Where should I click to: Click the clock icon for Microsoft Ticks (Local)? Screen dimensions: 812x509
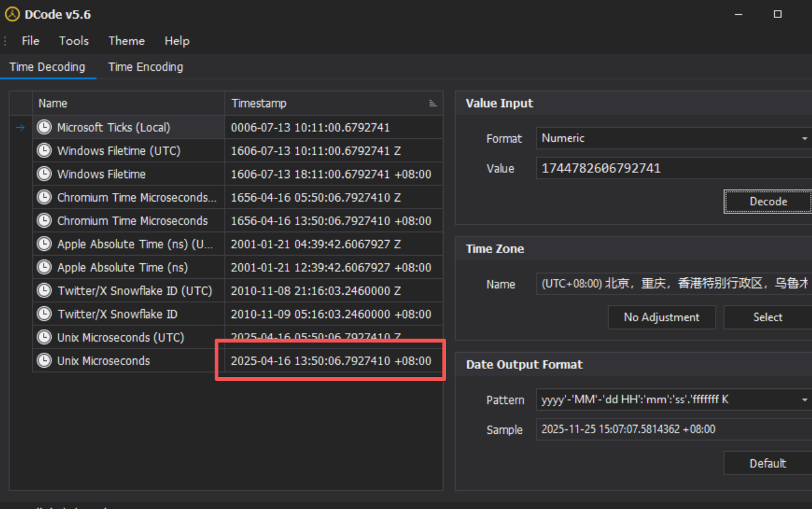[x=44, y=127]
